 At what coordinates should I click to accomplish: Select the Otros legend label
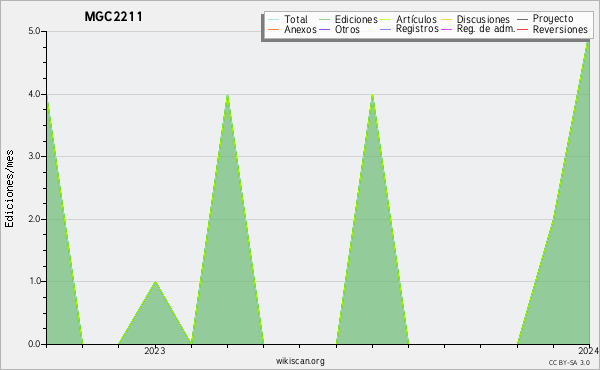click(347, 29)
